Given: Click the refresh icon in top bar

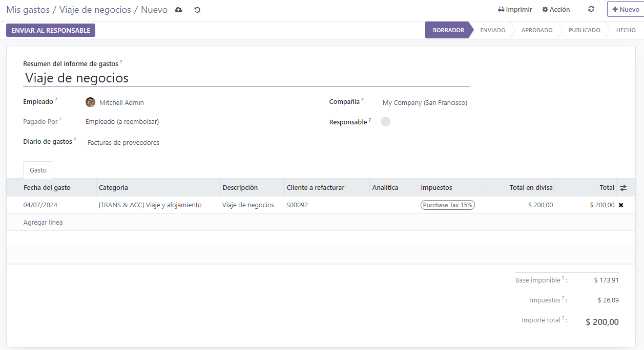Looking at the screenshot, I should (591, 9).
